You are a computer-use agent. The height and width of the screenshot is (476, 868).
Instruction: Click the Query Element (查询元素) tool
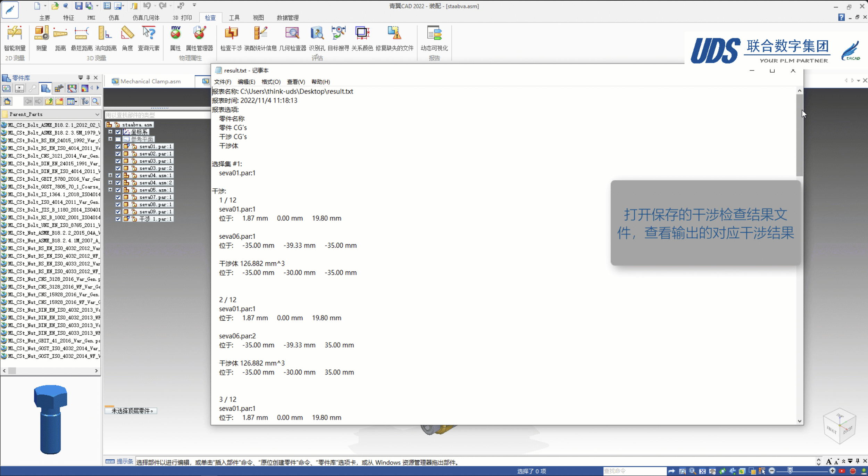click(x=149, y=39)
